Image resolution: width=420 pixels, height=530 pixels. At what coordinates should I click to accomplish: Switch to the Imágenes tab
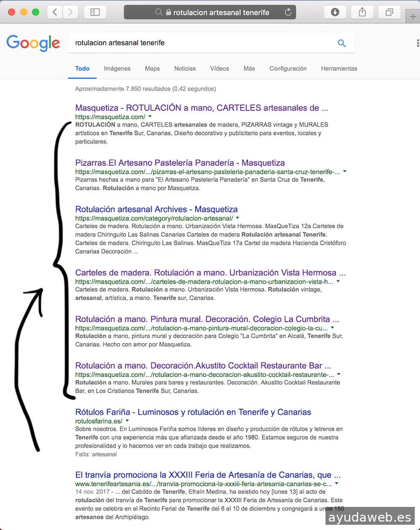point(117,68)
